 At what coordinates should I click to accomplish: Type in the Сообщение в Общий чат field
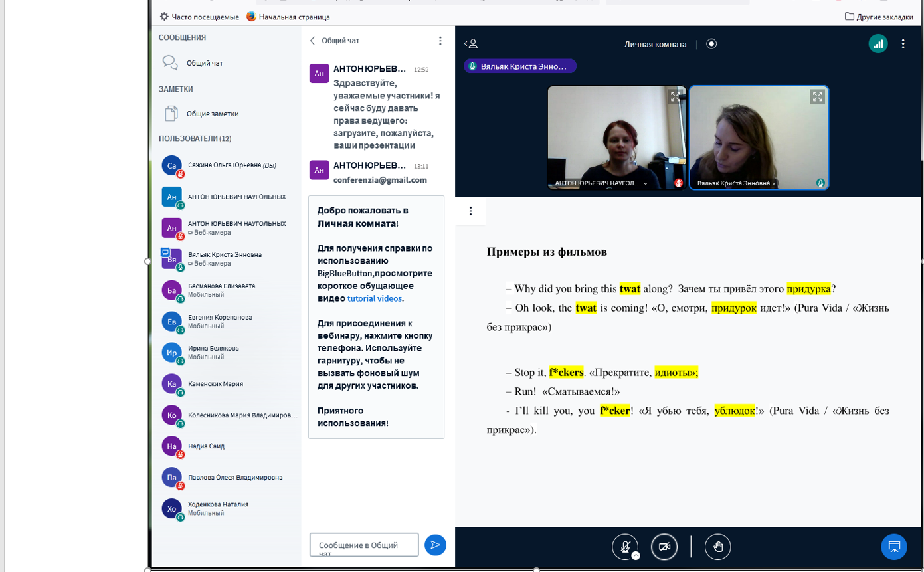click(x=364, y=545)
